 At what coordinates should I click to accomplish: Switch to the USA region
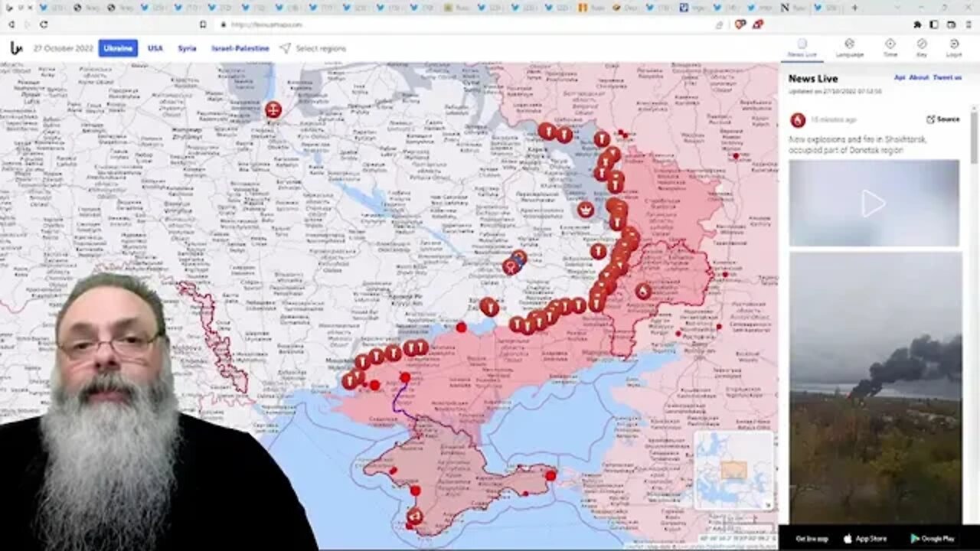[155, 48]
